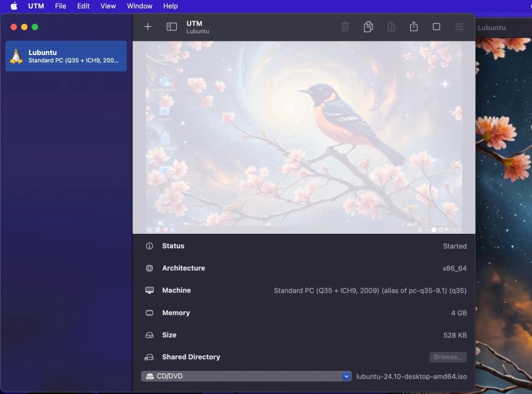Click the VM screen preview thumbnail

[303, 138]
